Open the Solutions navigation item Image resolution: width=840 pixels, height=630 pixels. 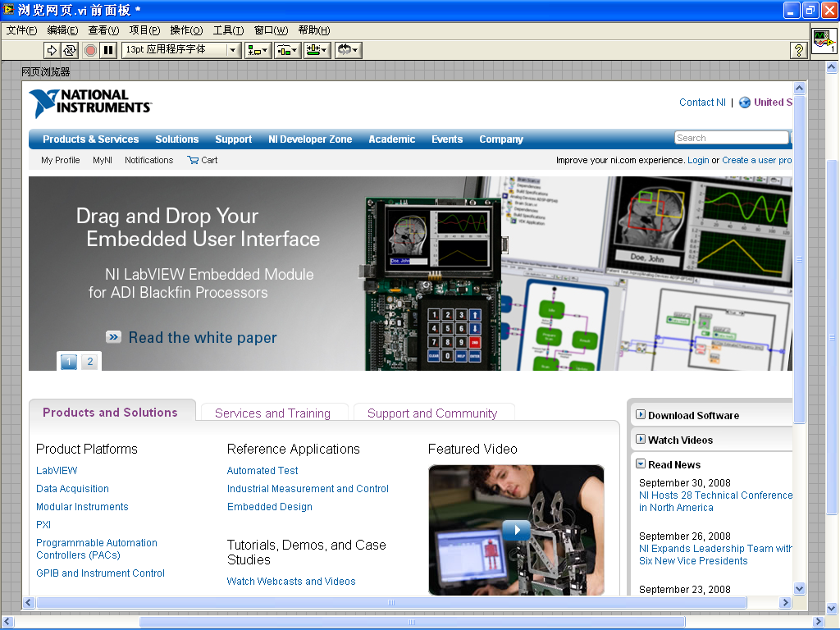[x=177, y=139]
